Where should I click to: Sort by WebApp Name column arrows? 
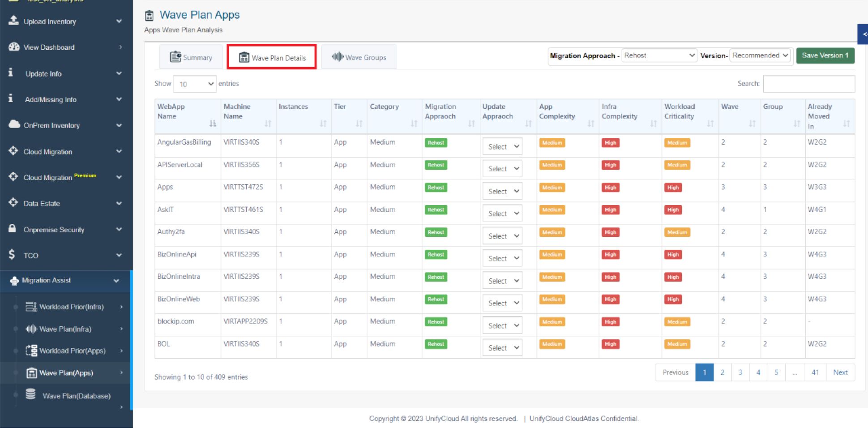coord(213,123)
